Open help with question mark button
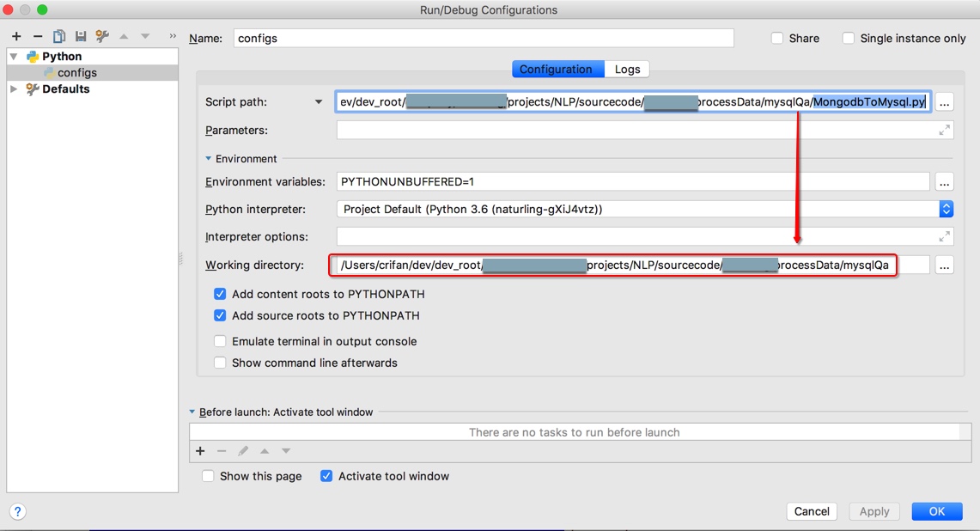The width and height of the screenshot is (980, 531). pyautogui.click(x=17, y=511)
